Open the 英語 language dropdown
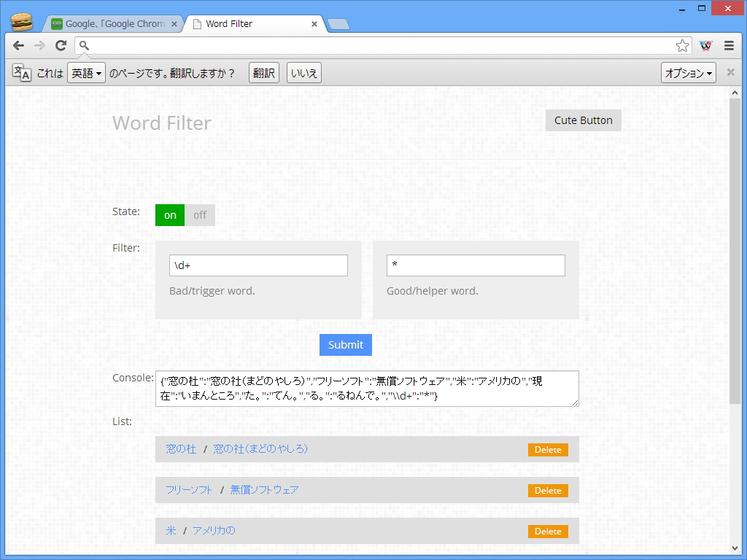The width and height of the screenshot is (747, 560). (86, 72)
